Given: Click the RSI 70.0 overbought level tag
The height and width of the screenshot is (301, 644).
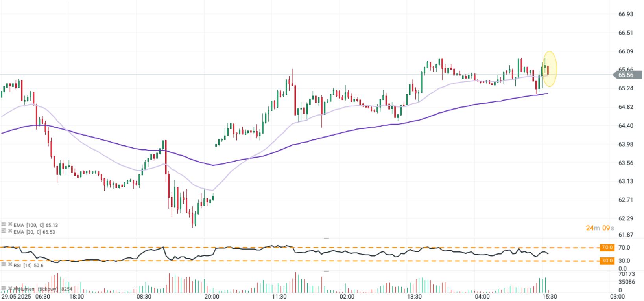Looking at the screenshot, I should pos(607,248).
